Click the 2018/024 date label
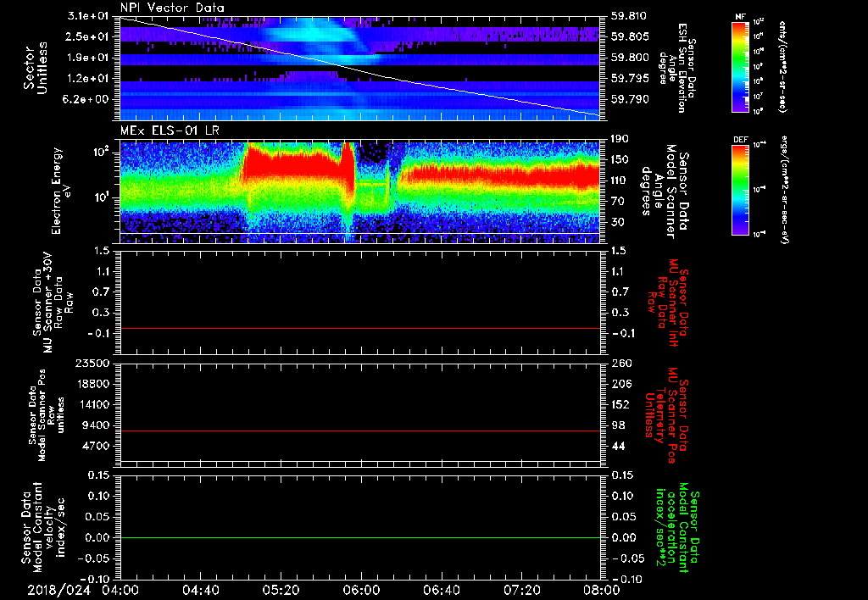868x600 pixels. tap(58, 590)
